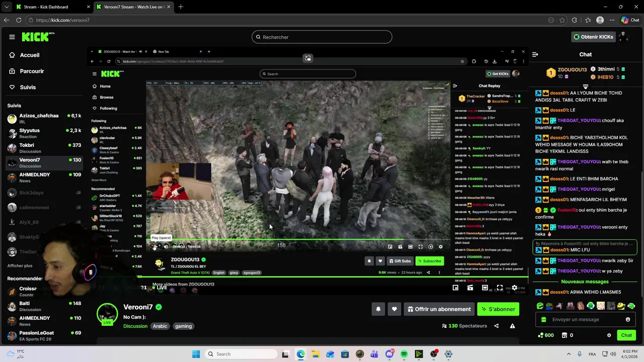Open the Azizos_chafchaa followed channel
Image resolution: width=644 pixels, height=362 pixels.
tap(44, 118)
